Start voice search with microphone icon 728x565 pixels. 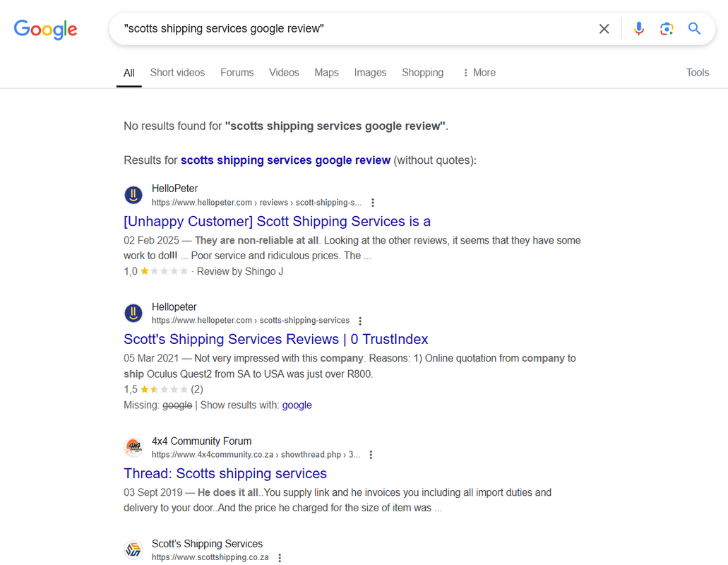coord(639,29)
